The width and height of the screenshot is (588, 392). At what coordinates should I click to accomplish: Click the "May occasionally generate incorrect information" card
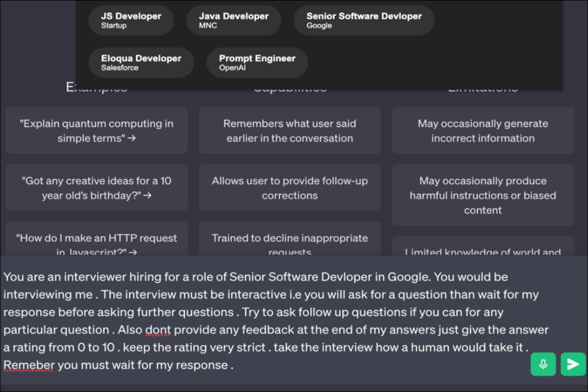tap(483, 131)
